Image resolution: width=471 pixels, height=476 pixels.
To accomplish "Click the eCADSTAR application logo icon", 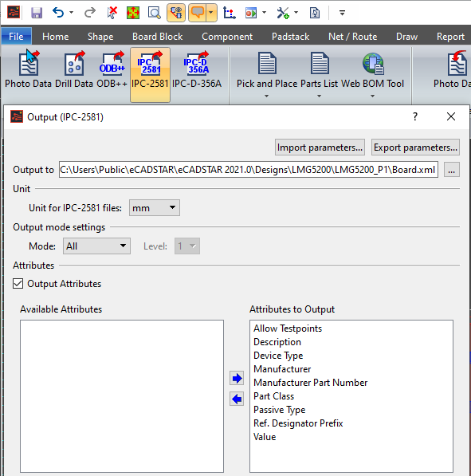I will [x=14, y=13].
